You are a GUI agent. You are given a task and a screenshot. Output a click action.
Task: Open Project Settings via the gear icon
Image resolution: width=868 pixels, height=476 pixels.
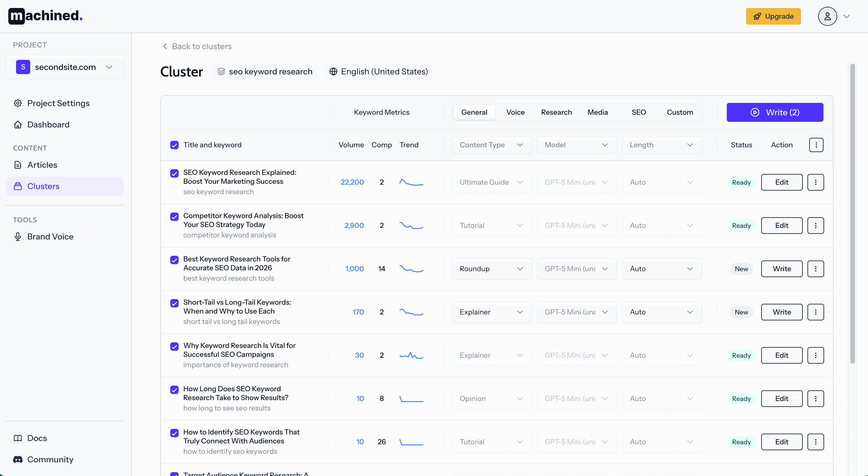[18, 103]
